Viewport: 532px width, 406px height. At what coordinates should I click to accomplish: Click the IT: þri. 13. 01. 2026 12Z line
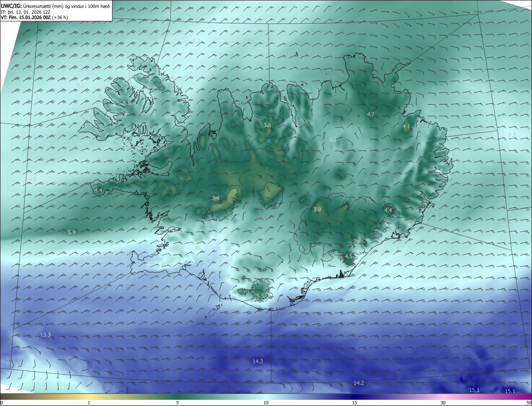[x=26, y=12]
